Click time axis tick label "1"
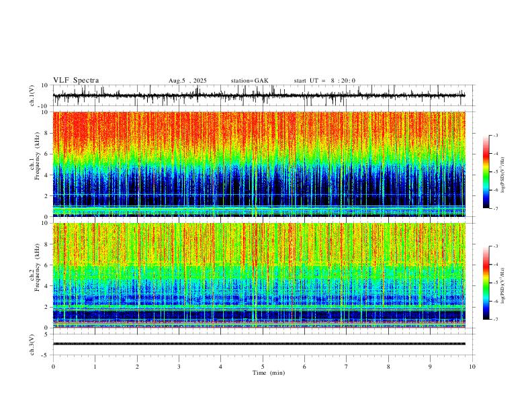The image size is (532, 411). click(95, 367)
